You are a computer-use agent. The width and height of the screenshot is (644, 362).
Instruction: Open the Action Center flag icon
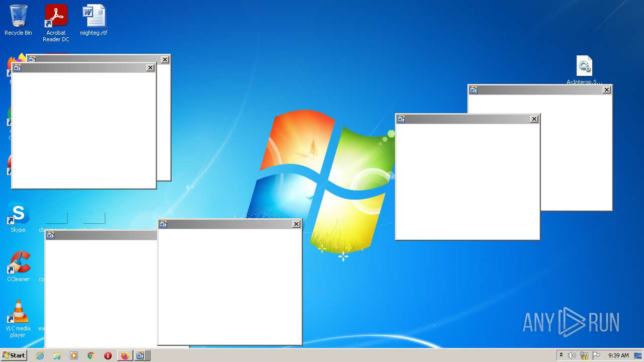(x=596, y=355)
